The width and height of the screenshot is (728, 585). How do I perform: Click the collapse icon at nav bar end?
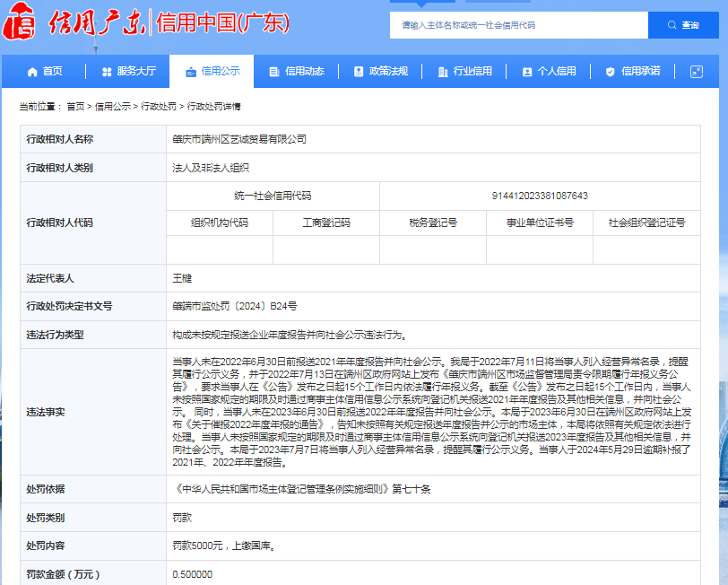coord(697,72)
